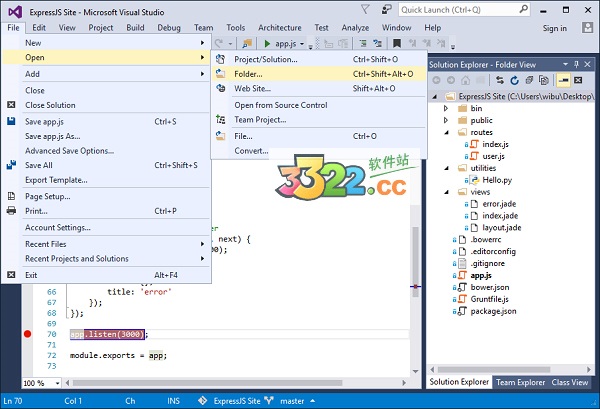The height and width of the screenshot is (409, 600).
Task: Select Hello.py in utilities folder
Action: 497,180
